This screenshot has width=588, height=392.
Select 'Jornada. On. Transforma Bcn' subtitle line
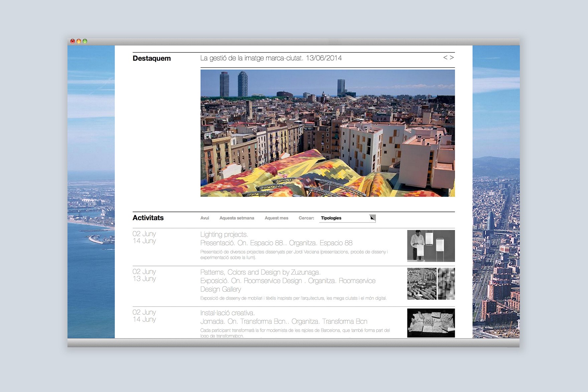(x=284, y=321)
